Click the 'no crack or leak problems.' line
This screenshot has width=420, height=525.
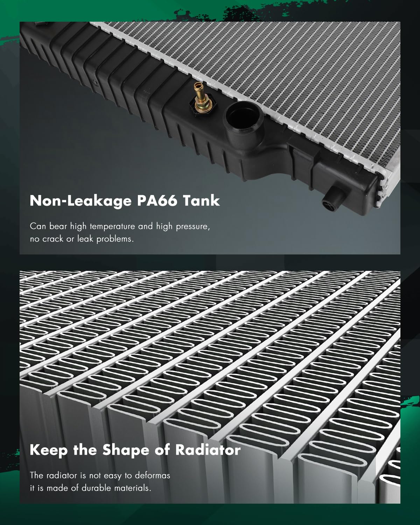point(82,239)
